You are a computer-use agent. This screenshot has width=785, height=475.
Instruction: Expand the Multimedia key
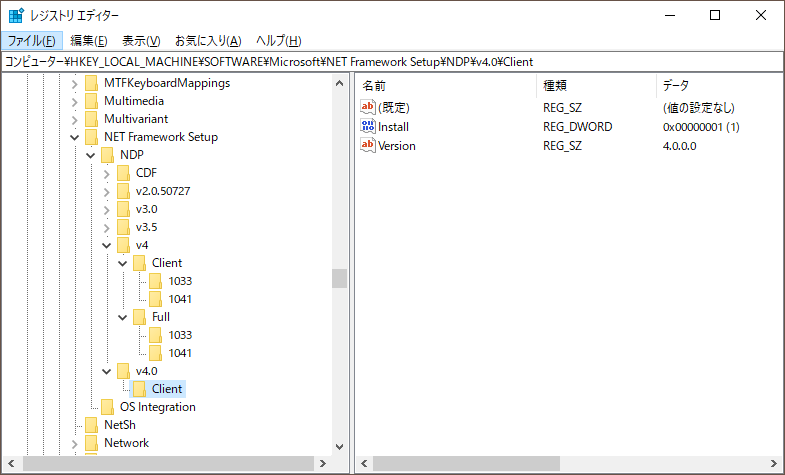(x=75, y=102)
